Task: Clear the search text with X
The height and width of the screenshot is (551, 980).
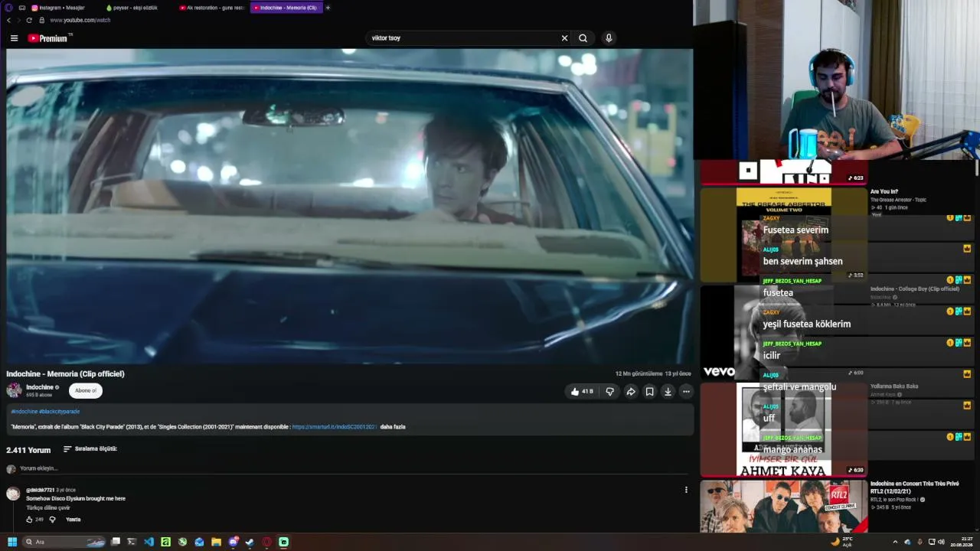Action: (564, 38)
